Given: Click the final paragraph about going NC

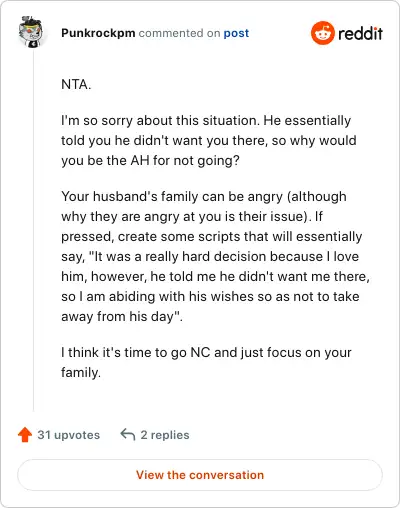Looking at the screenshot, I should (x=206, y=362).
